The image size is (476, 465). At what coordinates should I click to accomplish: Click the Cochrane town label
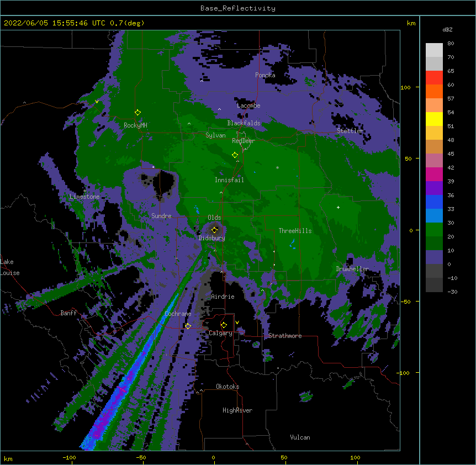178,314
